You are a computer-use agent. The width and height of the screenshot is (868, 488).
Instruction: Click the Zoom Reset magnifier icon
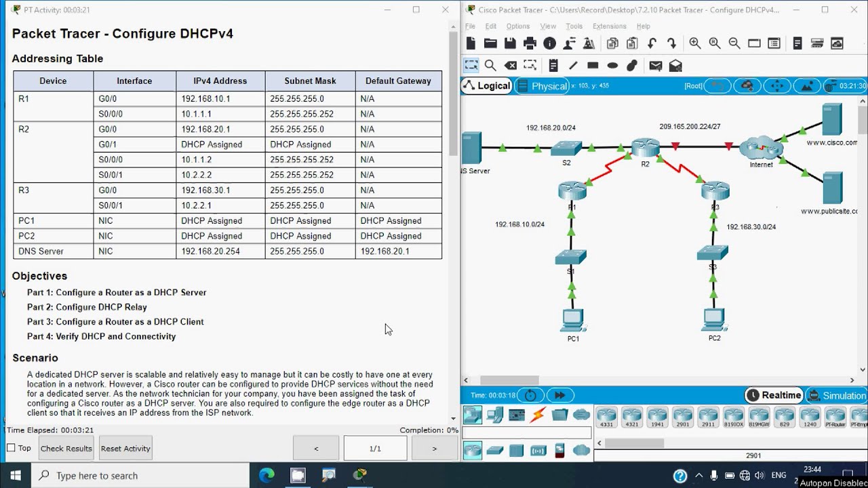click(x=715, y=43)
